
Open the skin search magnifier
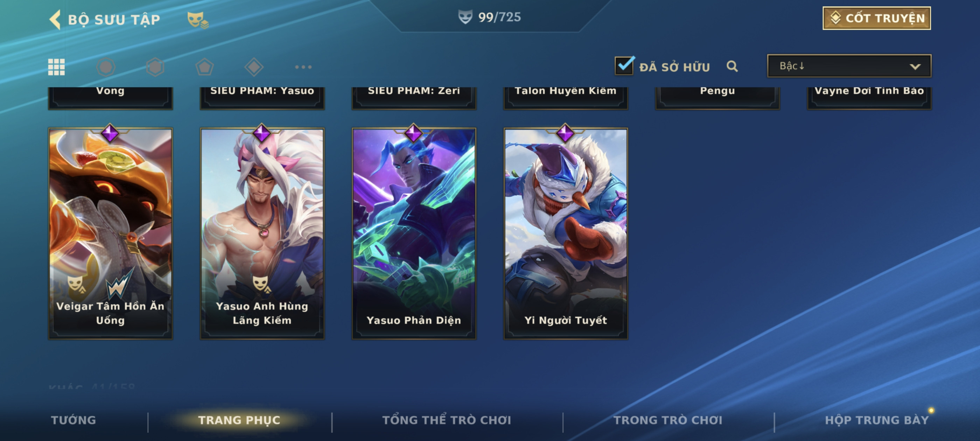click(x=732, y=66)
